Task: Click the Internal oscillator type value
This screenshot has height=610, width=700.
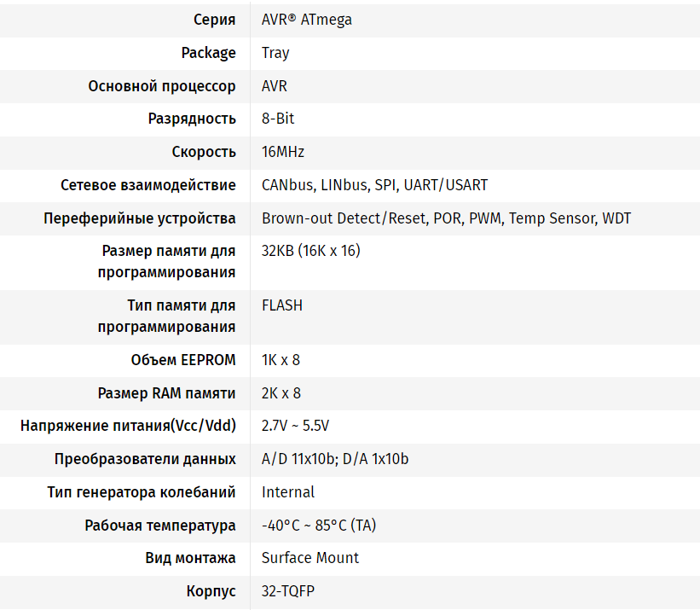Action: [288, 492]
